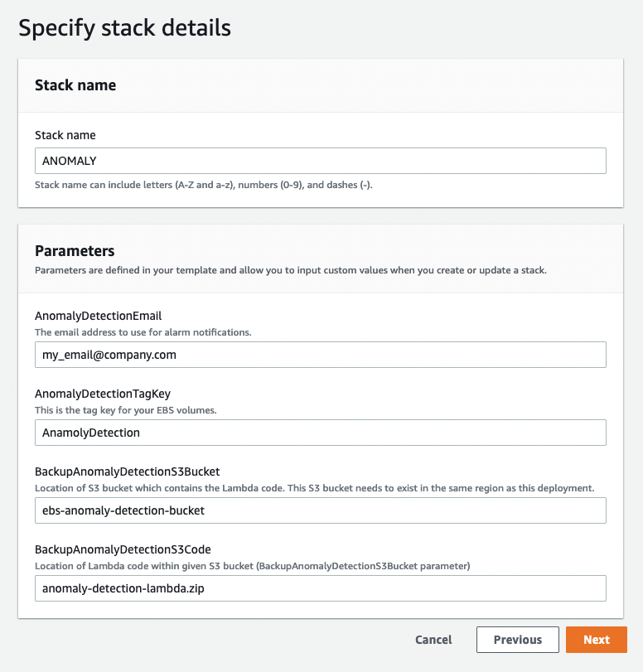This screenshot has width=643, height=672.
Task: Click the 'Specify stack details' page heading
Action: point(124,28)
